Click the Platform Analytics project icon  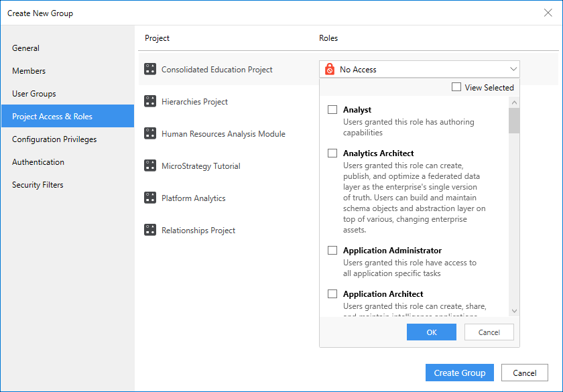tap(150, 198)
